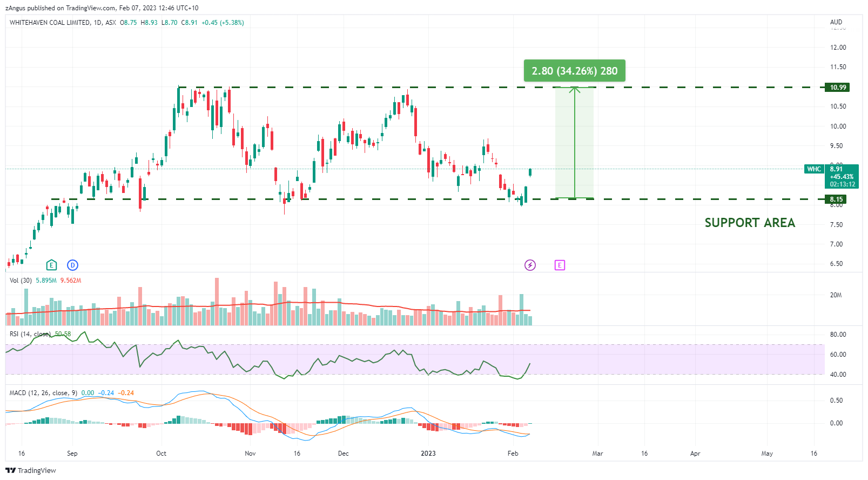Click the Vol (30) indicator label
868x480 pixels.
point(21,281)
